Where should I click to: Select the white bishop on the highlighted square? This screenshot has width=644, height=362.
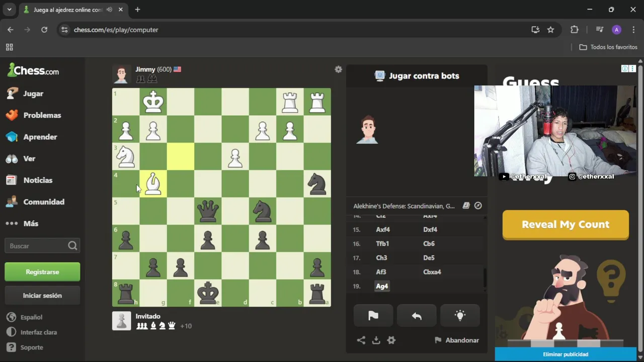point(153,184)
